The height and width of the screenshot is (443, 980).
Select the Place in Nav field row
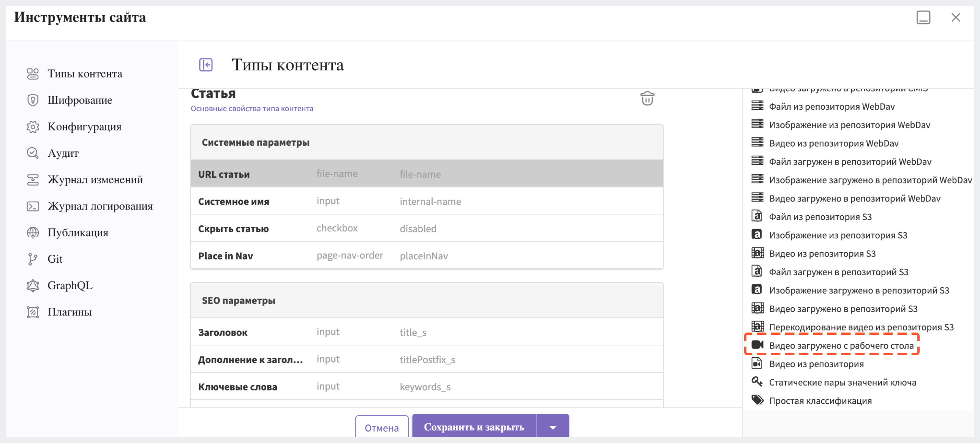coord(427,255)
